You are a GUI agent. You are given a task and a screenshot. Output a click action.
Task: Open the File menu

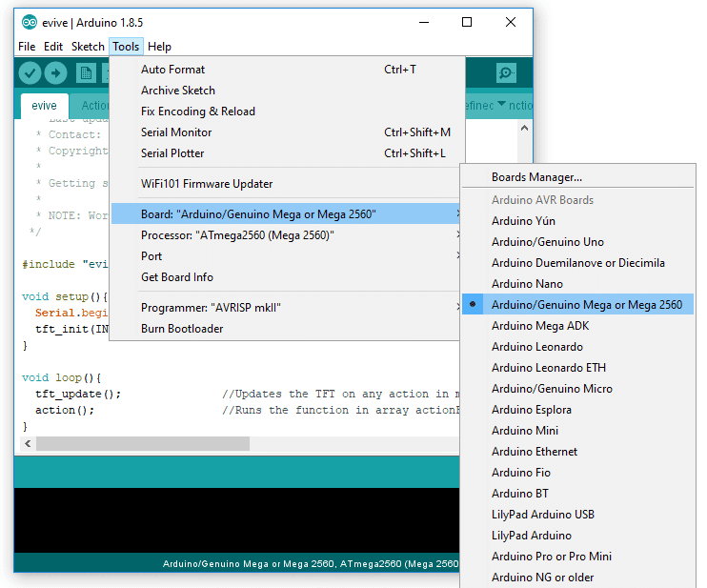27,47
